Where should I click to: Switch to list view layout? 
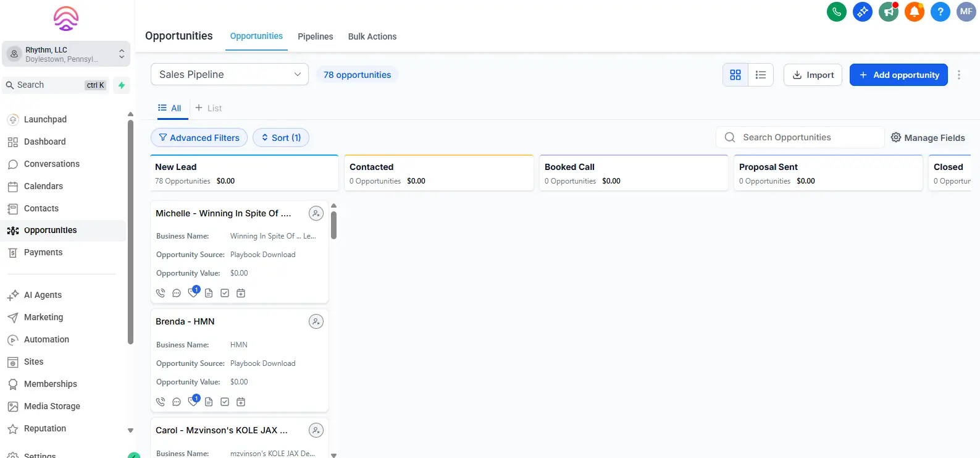click(x=760, y=75)
